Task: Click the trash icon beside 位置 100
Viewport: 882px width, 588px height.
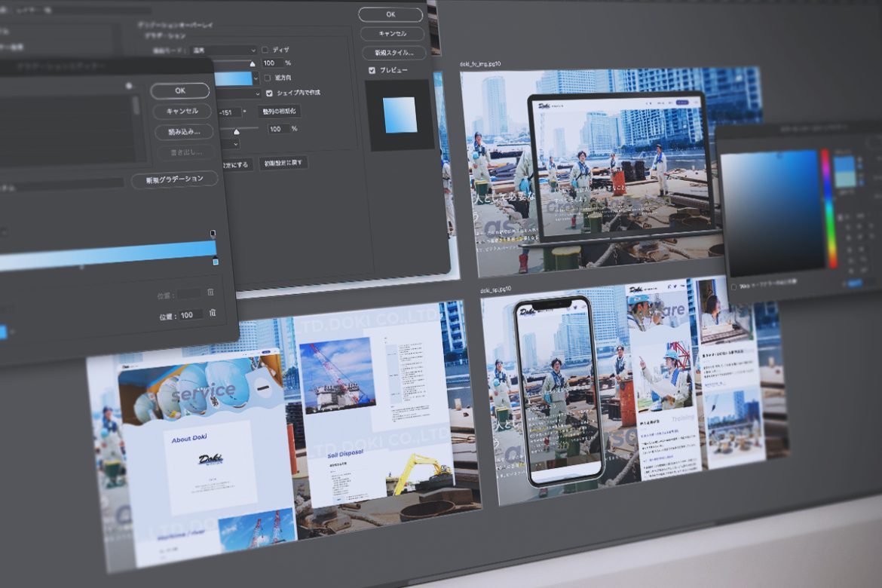Action: click(x=213, y=313)
